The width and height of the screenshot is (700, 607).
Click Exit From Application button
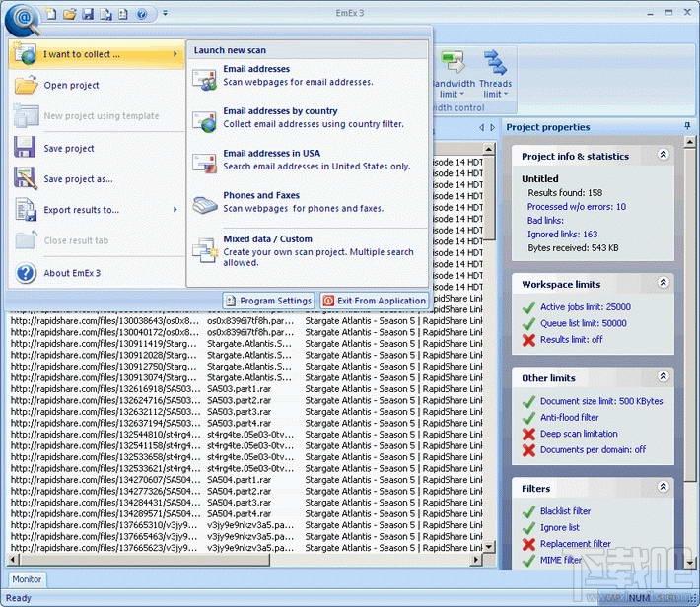pyautogui.click(x=374, y=301)
